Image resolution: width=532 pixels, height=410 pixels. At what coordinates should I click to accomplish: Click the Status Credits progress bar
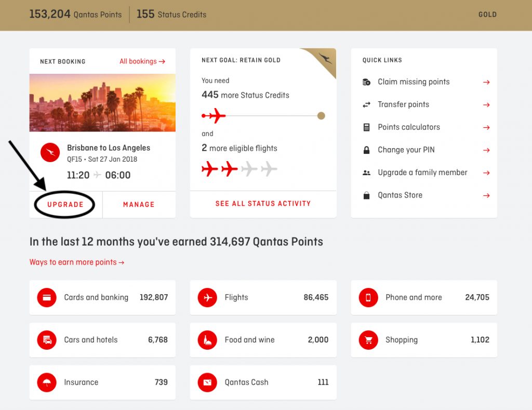click(x=263, y=116)
